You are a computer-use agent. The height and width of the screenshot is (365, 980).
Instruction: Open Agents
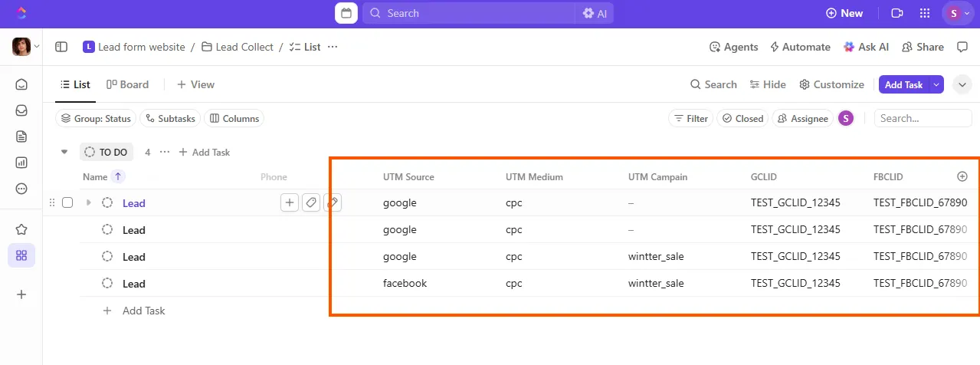point(734,47)
